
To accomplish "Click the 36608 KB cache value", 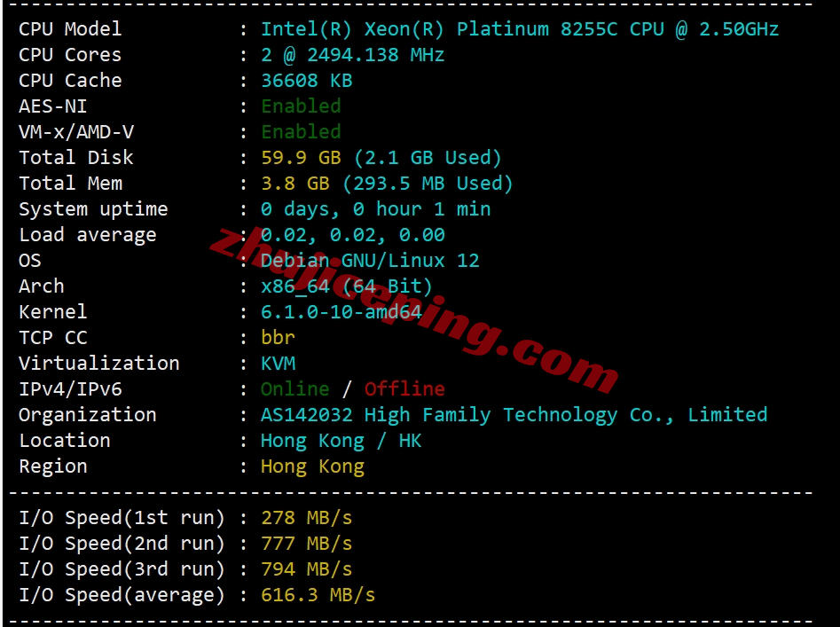I will (306, 81).
